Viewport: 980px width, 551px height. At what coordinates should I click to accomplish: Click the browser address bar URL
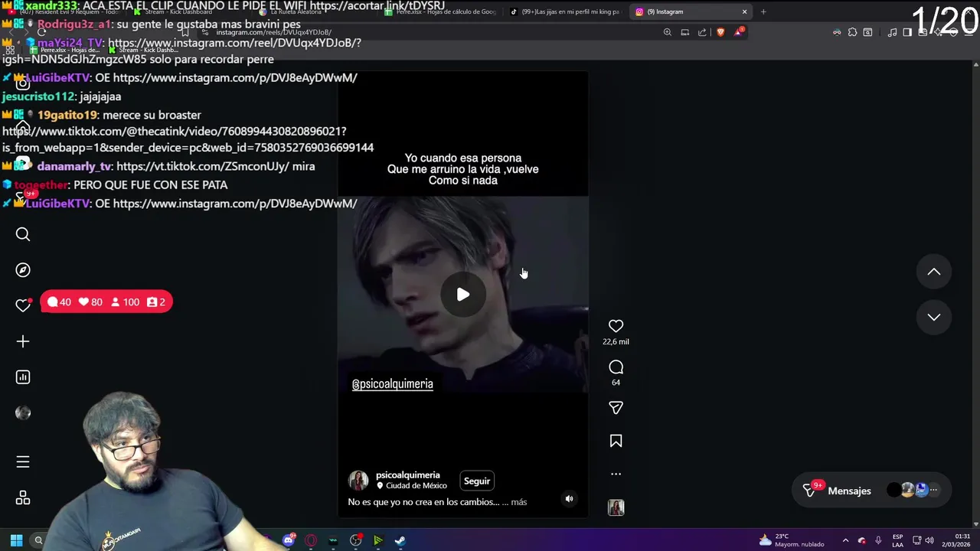[x=274, y=32]
